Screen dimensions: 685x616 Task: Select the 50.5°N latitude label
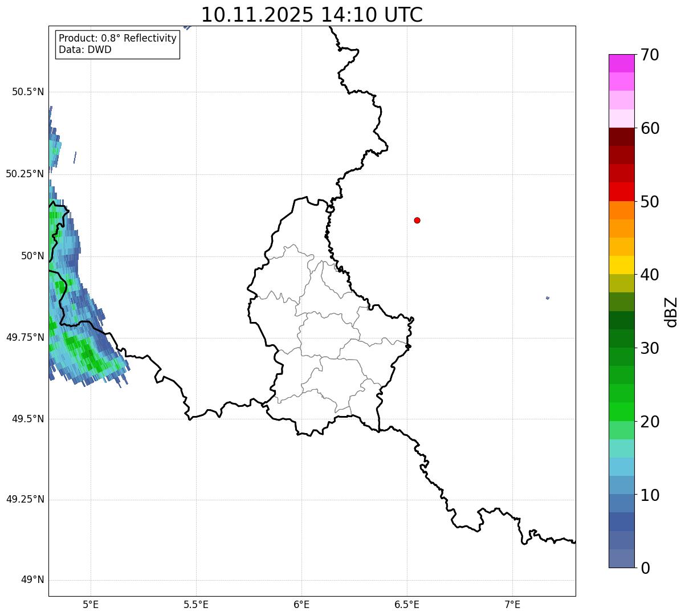[28, 92]
